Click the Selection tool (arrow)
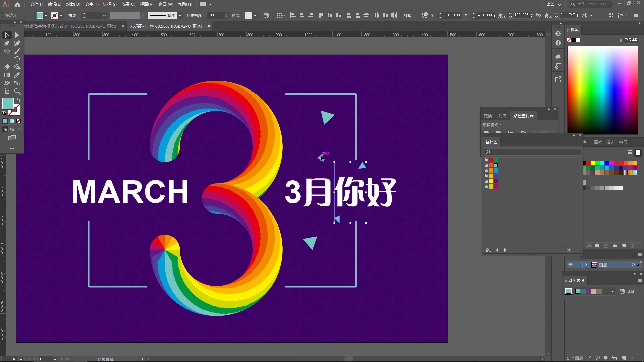Image resolution: width=644 pixels, height=362 pixels. click(7, 35)
